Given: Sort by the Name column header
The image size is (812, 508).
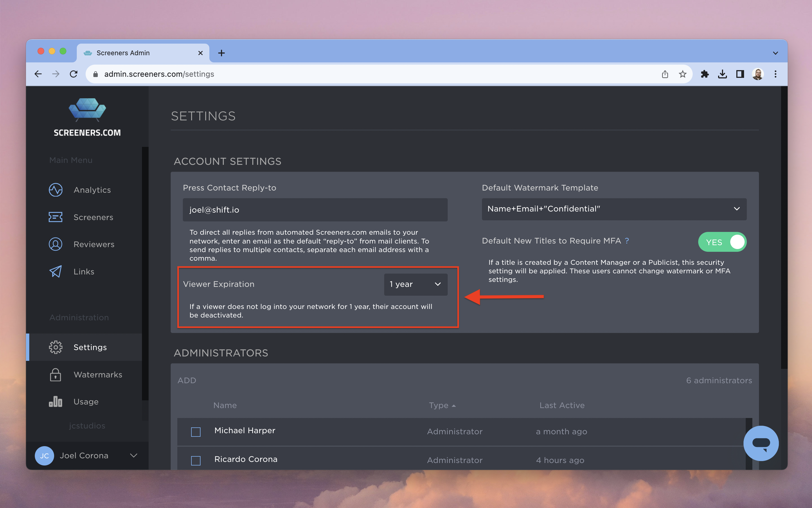Looking at the screenshot, I should coord(225,406).
